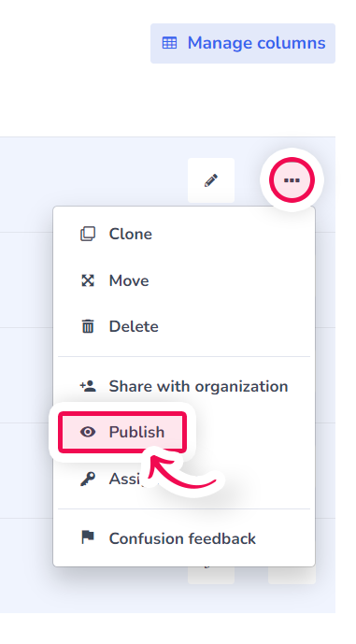Open the three-dots more options button
Image resolution: width=356 pixels, height=644 pixels.
292,179
